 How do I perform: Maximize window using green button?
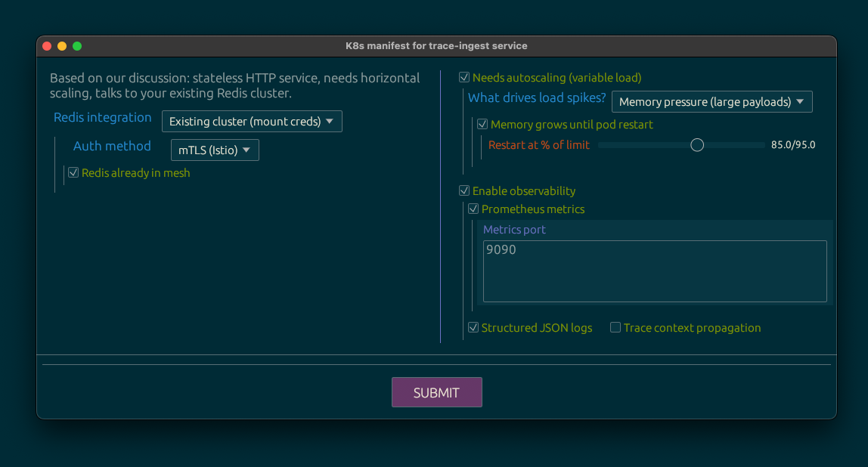pos(77,46)
